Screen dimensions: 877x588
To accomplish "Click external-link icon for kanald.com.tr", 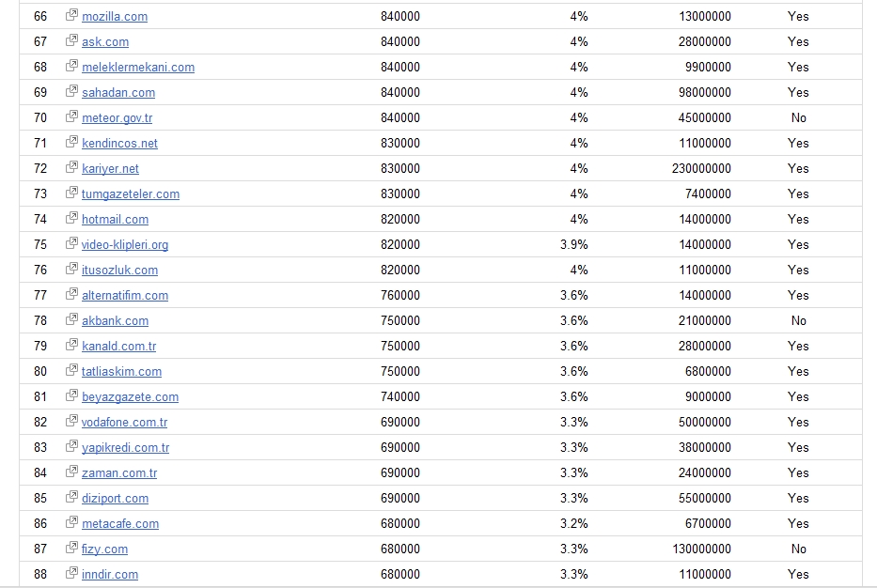I will (71, 345).
